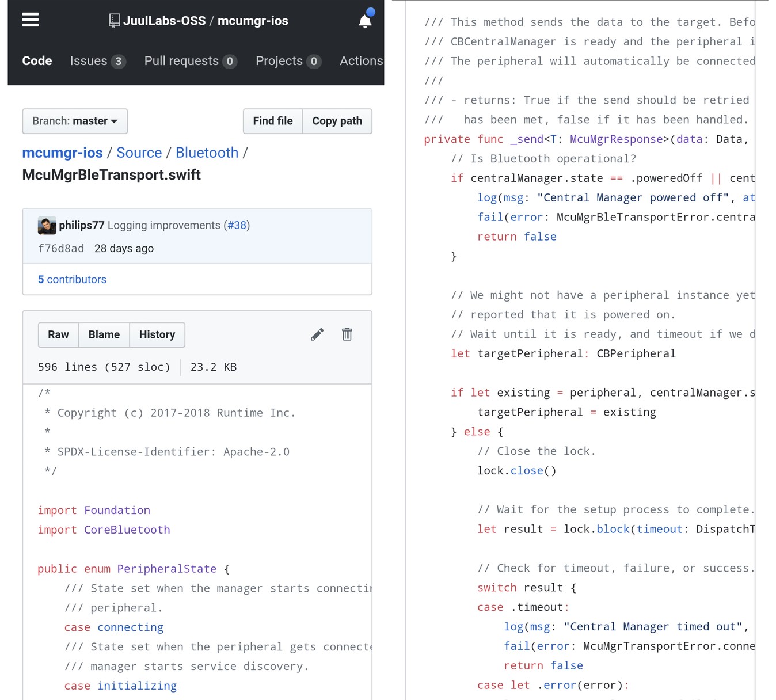Click the 28 days ago timestamp
The width and height of the screenshot is (776, 700).
[124, 248]
